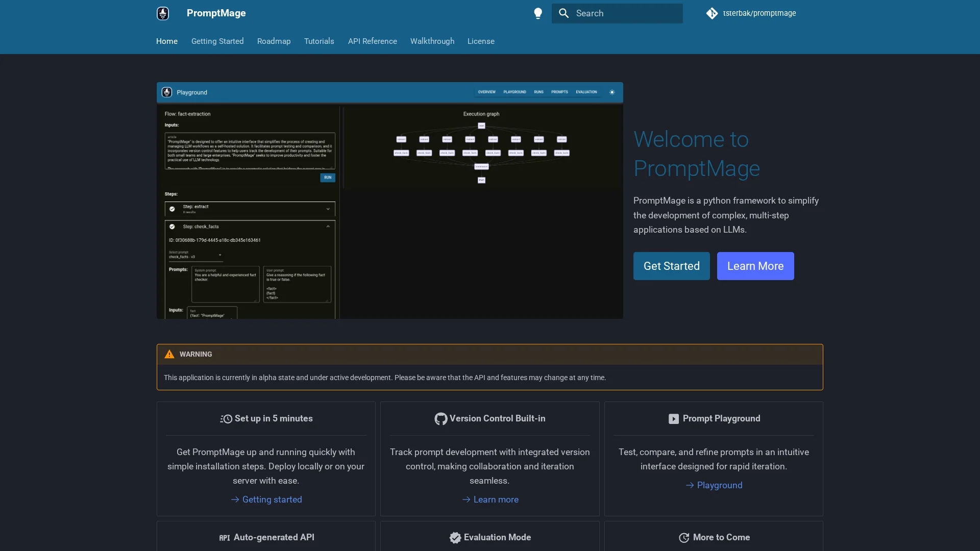The width and height of the screenshot is (980, 551).
Task: Open the Tutorials tab
Action: pyautogui.click(x=319, y=41)
